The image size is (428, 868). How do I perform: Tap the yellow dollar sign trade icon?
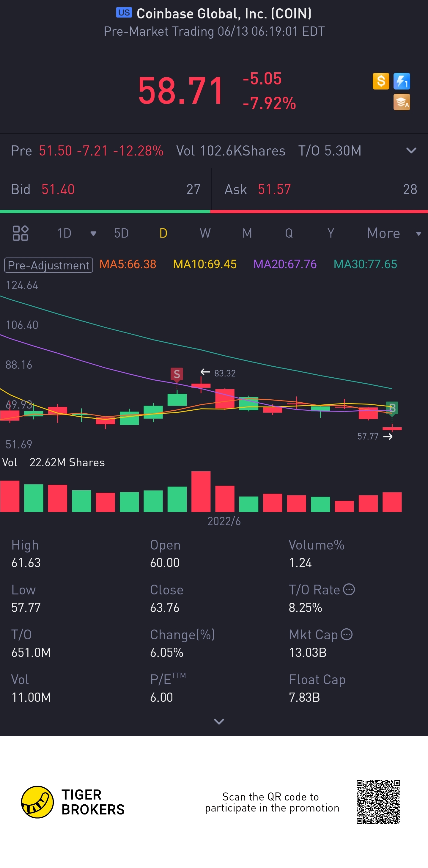click(x=381, y=81)
